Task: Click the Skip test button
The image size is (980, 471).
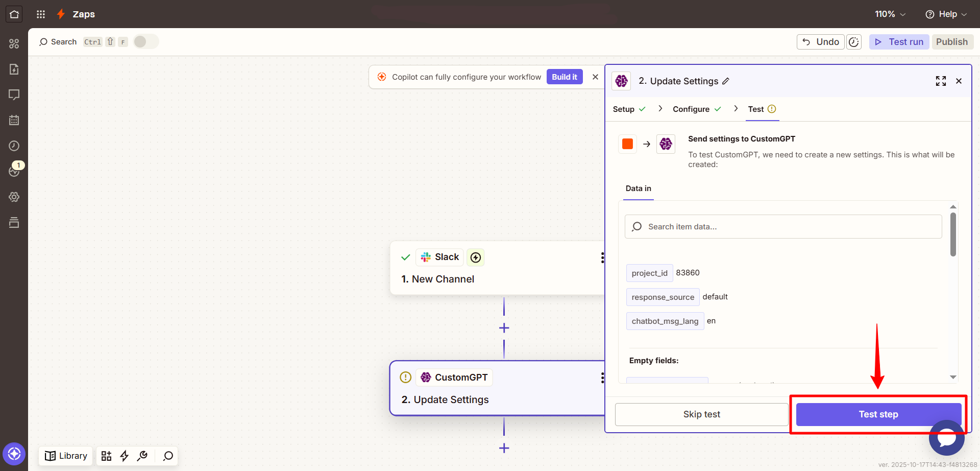Action: pos(702,414)
